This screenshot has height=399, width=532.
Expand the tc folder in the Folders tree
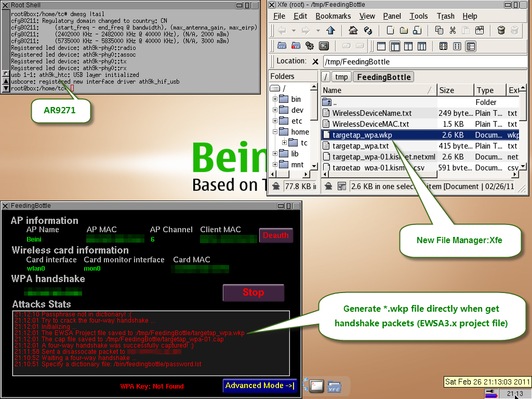(284, 142)
